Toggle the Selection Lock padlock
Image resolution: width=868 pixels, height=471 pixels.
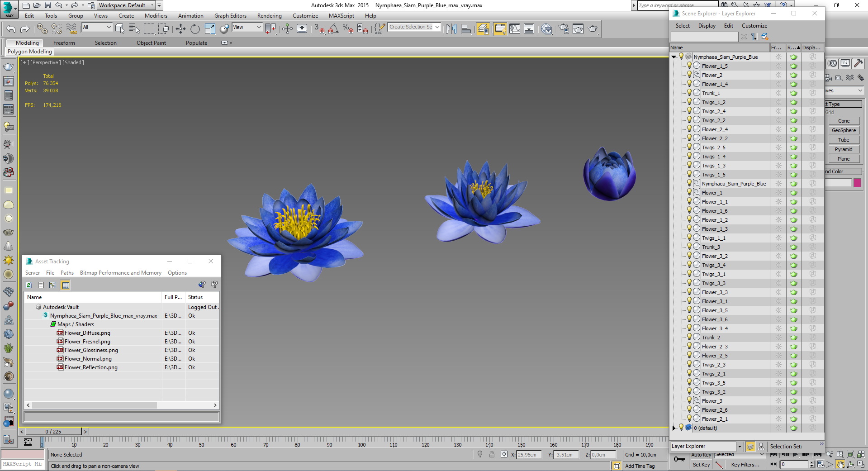pos(492,455)
